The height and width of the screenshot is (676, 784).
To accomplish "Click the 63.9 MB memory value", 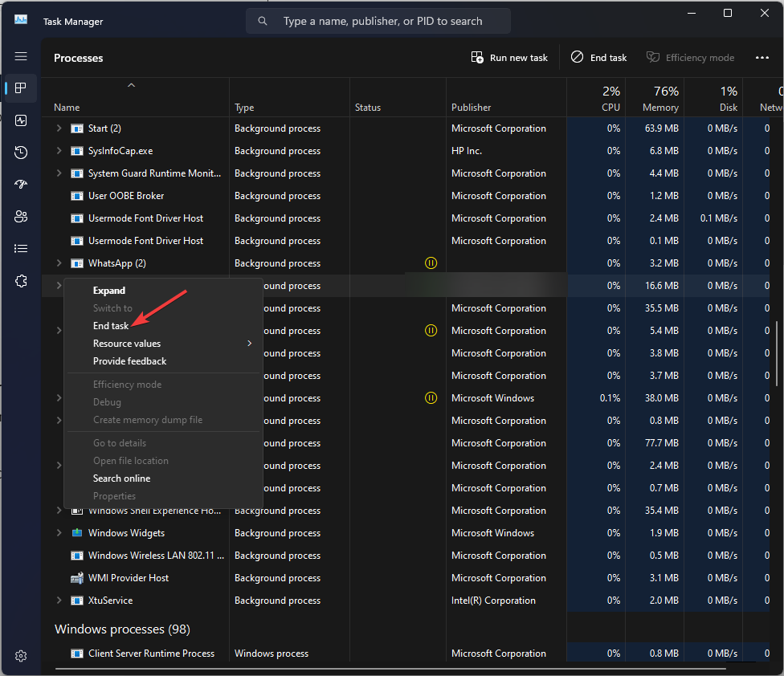I will [x=662, y=128].
